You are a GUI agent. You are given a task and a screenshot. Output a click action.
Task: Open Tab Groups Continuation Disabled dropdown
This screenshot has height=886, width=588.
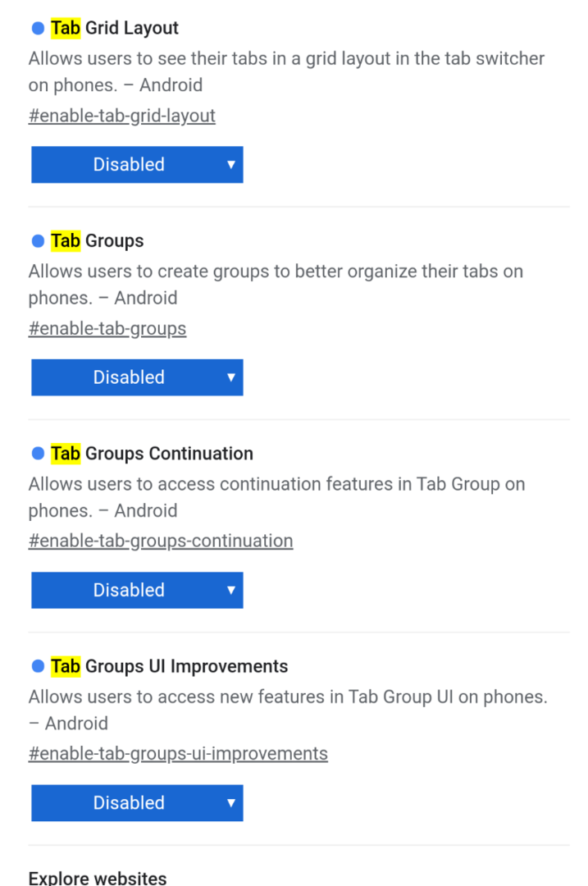(137, 590)
